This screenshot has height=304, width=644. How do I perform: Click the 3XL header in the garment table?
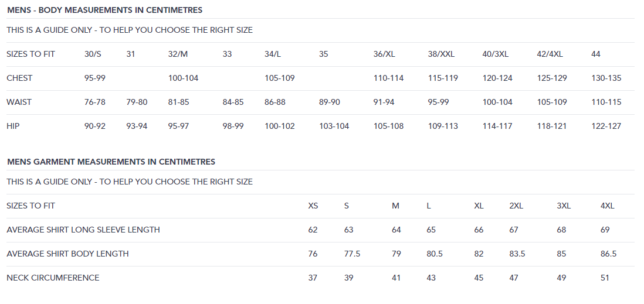(564, 206)
